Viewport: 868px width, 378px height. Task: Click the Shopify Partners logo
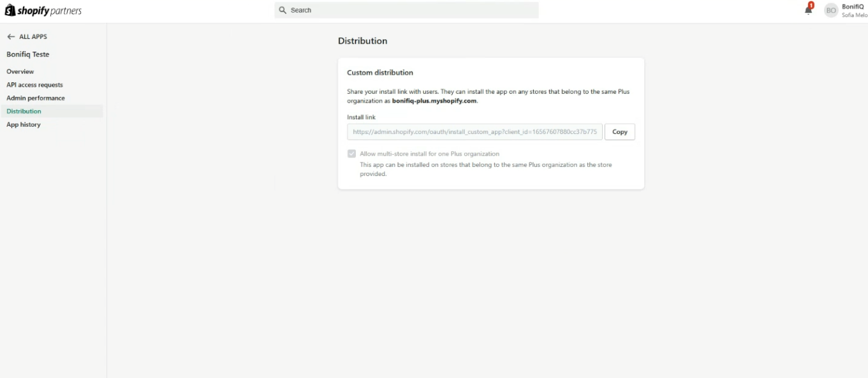point(43,10)
